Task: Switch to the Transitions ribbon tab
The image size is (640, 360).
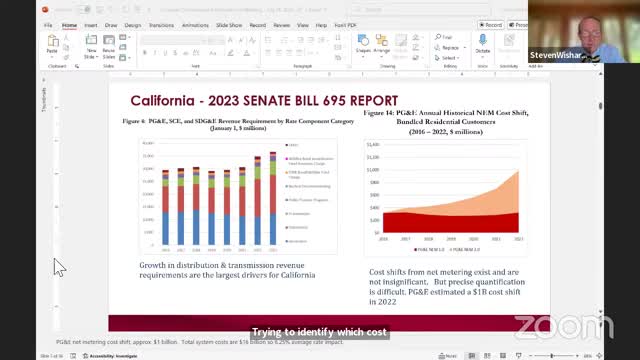Action: [x=161, y=25]
